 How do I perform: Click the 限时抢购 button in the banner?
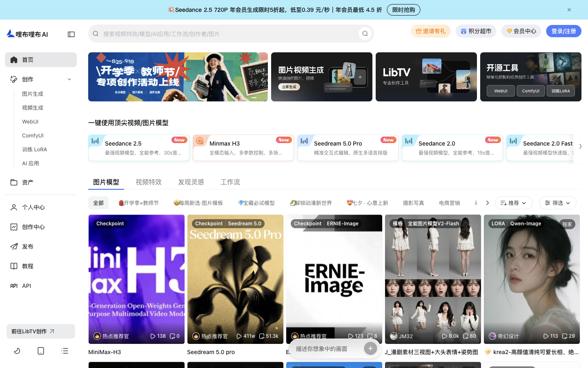click(403, 10)
